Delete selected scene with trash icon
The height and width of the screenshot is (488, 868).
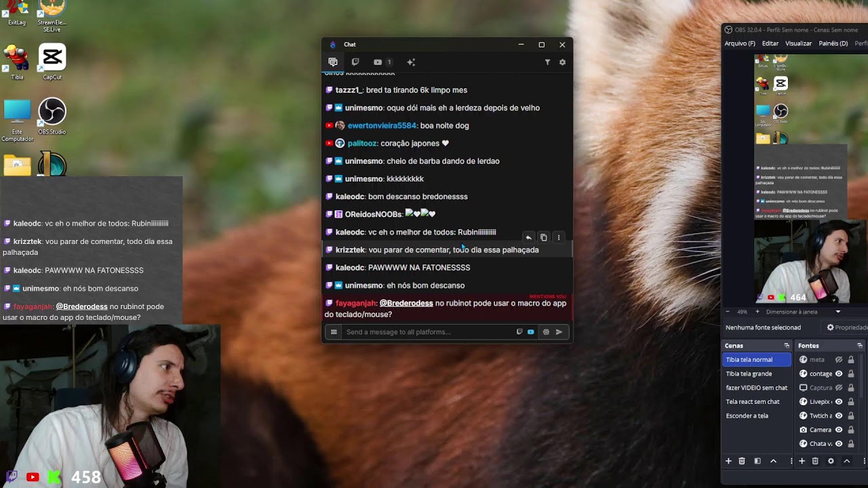(x=742, y=461)
